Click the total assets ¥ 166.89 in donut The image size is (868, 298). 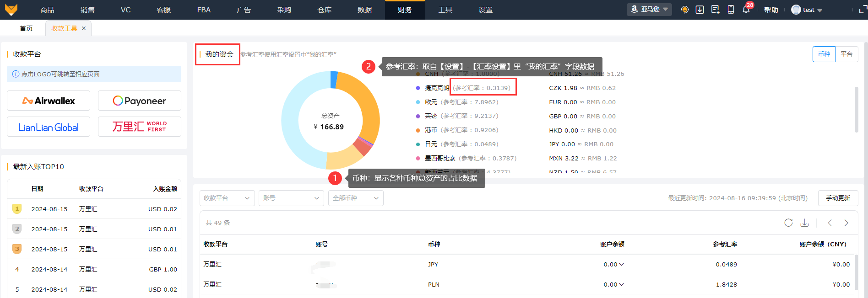[329, 127]
